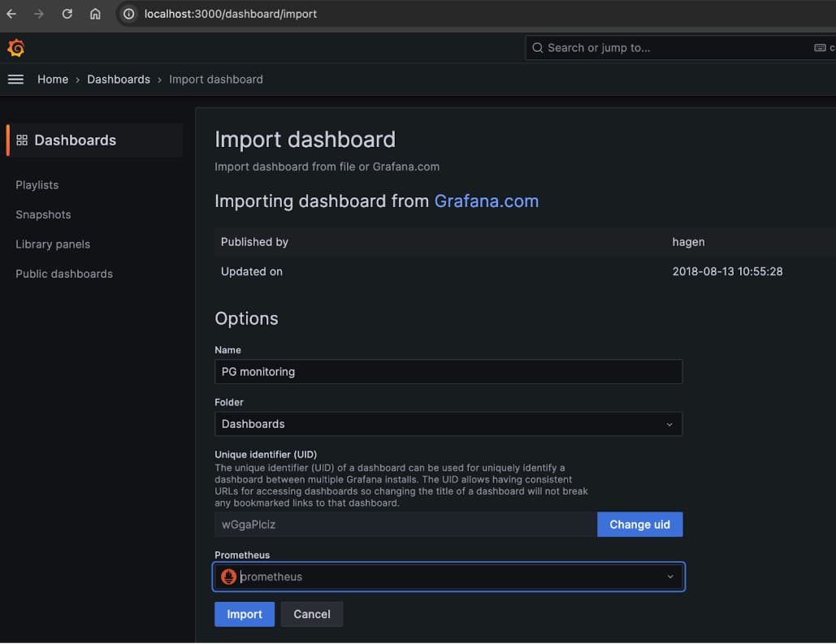
Task: Click the search magnifier icon
Action: pyautogui.click(x=538, y=47)
